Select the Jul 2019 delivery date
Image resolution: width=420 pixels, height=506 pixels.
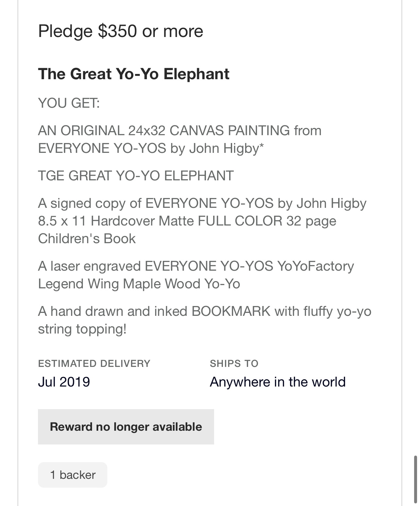pyautogui.click(x=64, y=382)
